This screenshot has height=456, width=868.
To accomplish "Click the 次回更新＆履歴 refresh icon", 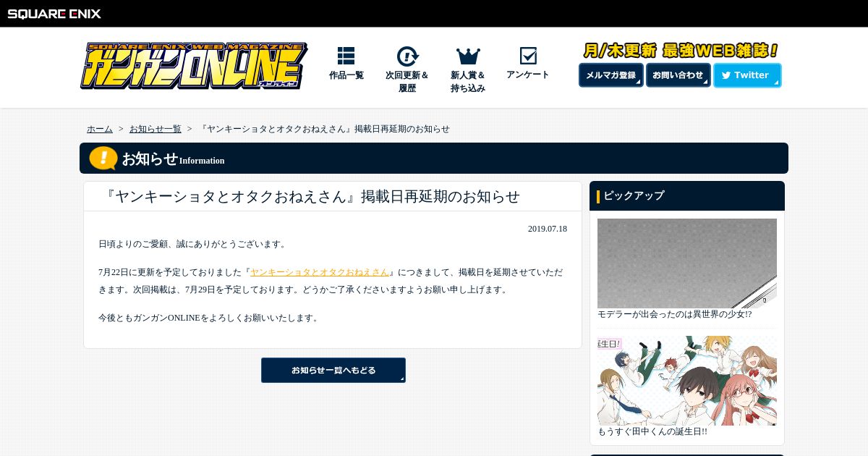I will [x=407, y=56].
